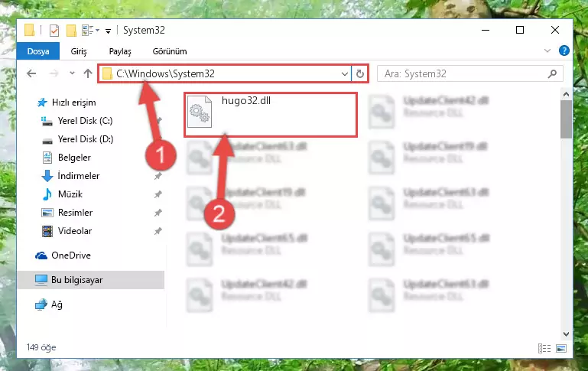
Task: Select Yerel Disk (D:) in sidebar
Action: click(86, 139)
